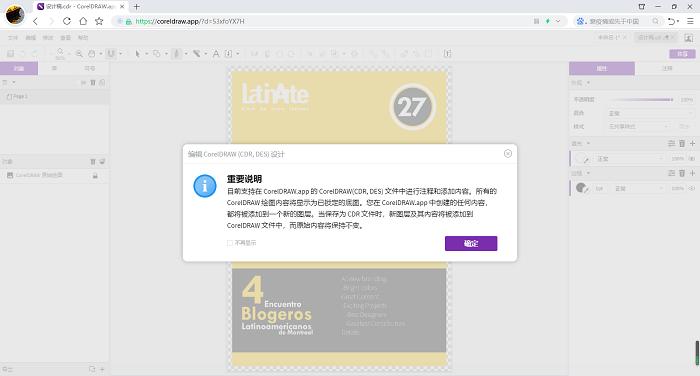Select the Text tool A icon
This screenshot has height=376, width=700.
216,54
